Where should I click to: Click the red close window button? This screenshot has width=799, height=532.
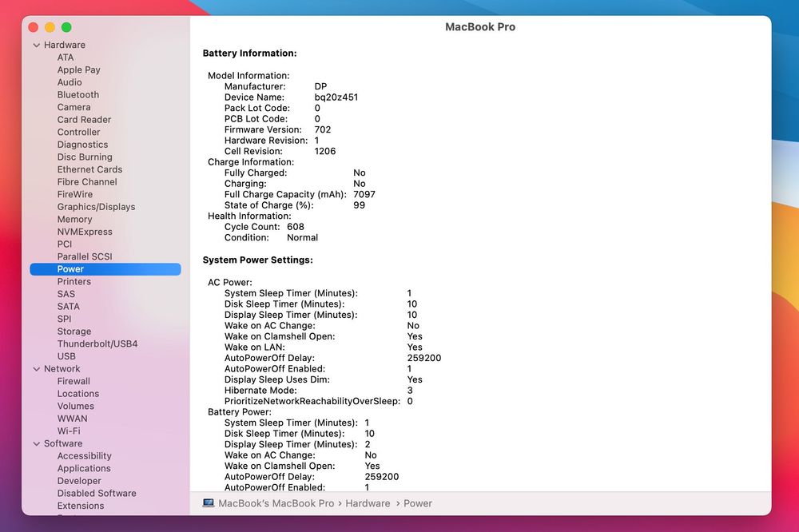(x=34, y=27)
